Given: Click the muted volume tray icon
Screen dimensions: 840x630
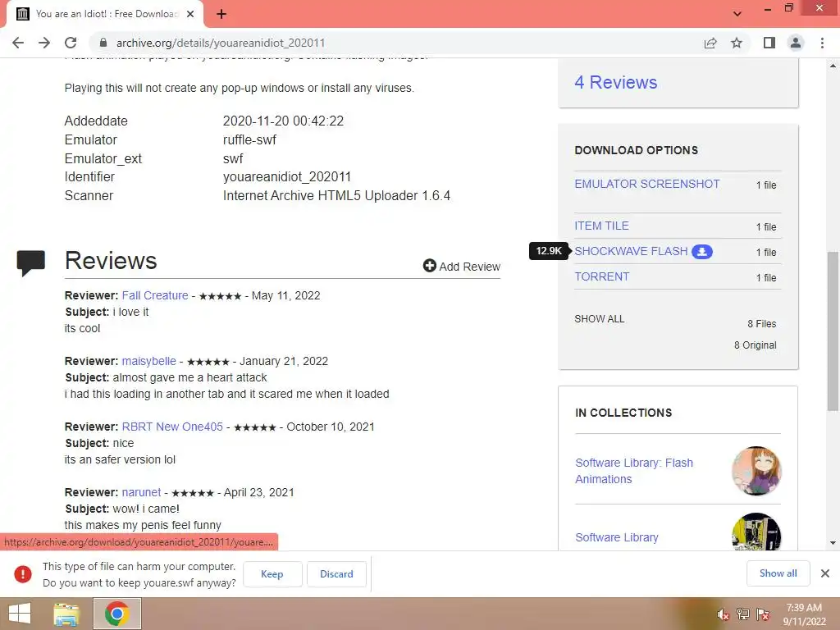Looking at the screenshot, I should click(x=724, y=614).
